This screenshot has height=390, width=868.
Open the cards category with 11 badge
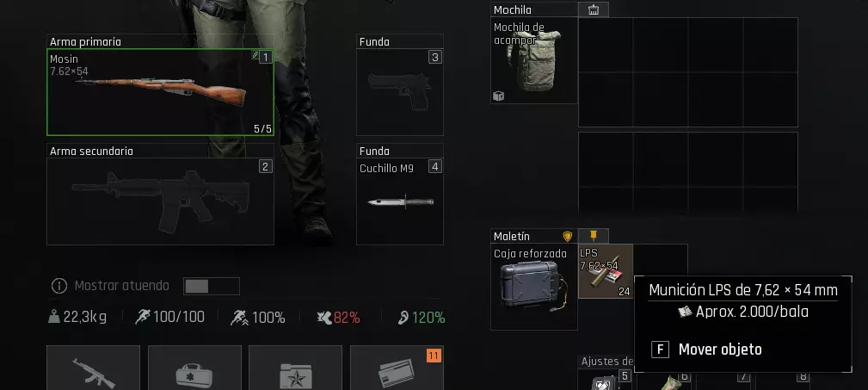(397, 368)
